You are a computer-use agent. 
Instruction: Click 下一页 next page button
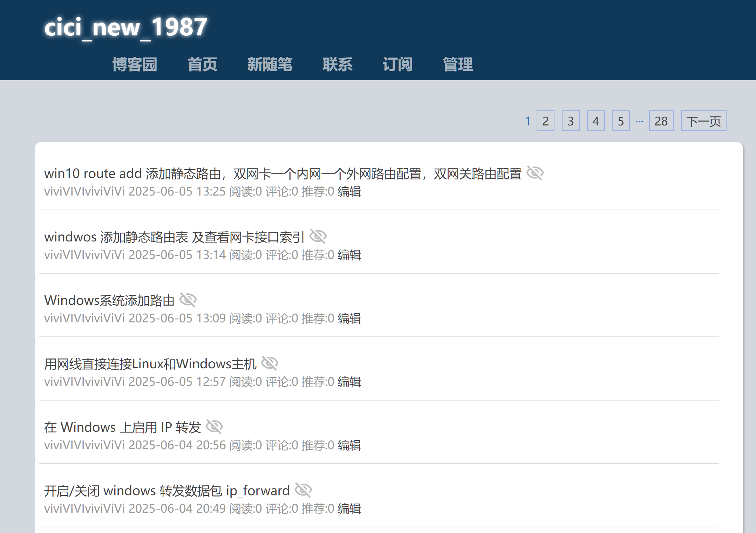point(703,121)
